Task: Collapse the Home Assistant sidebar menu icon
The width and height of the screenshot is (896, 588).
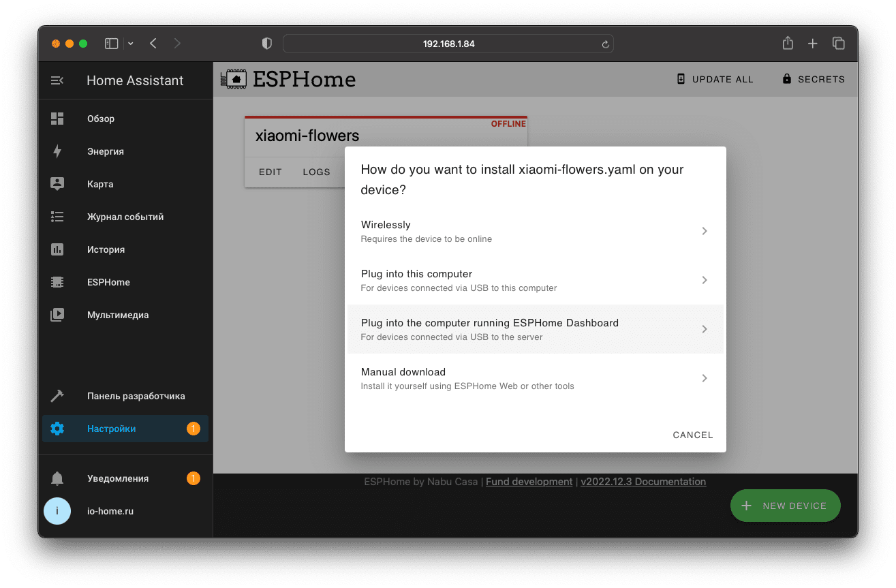Action: pyautogui.click(x=57, y=80)
